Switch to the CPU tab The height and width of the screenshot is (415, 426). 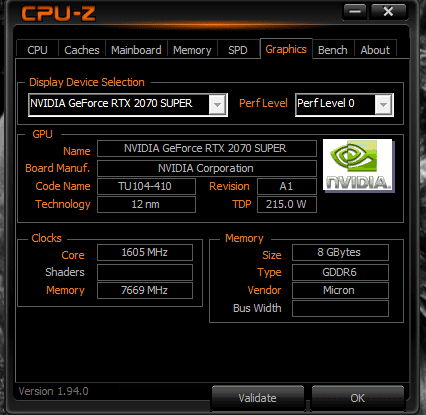coord(37,50)
